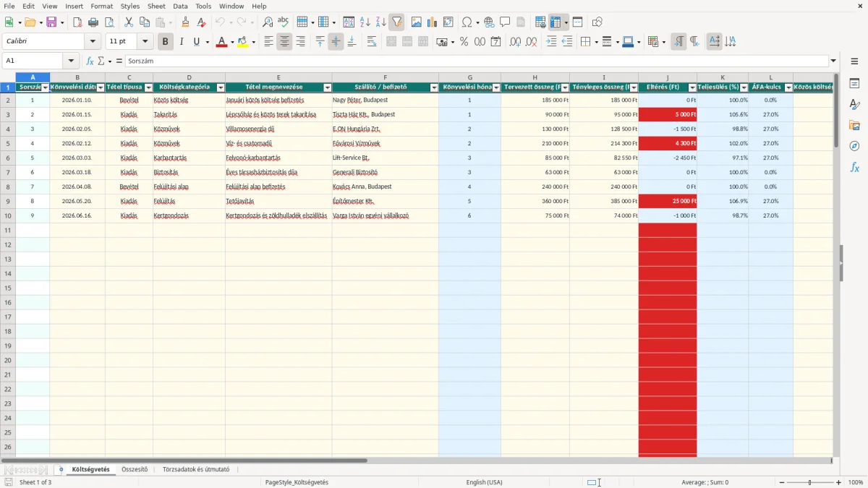Toggle Freeze Rows and Columns
The height and width of the screenshot is (488, 868).
pyautogui.click(x=555, y=22)
